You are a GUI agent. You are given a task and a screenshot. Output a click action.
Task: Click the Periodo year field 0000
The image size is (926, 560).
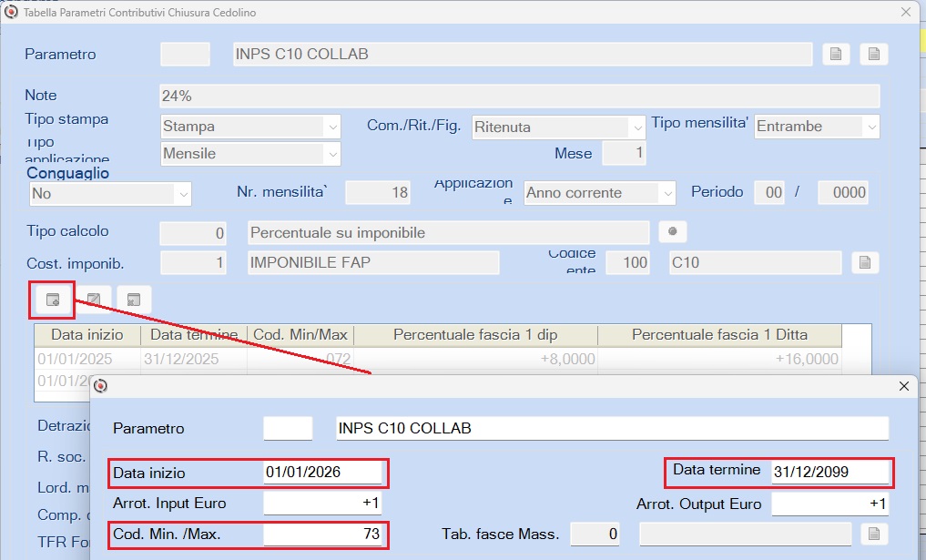(843, 192)
